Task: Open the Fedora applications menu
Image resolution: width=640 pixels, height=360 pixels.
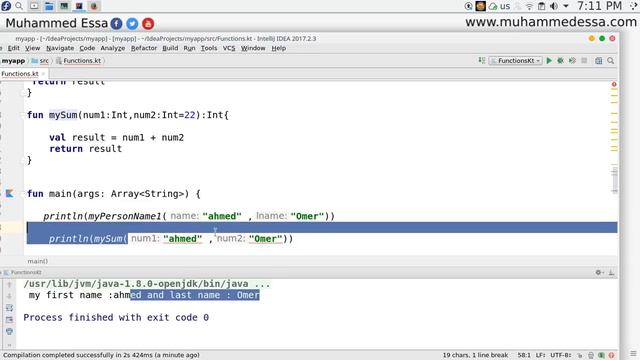Action: pos(6,6)
